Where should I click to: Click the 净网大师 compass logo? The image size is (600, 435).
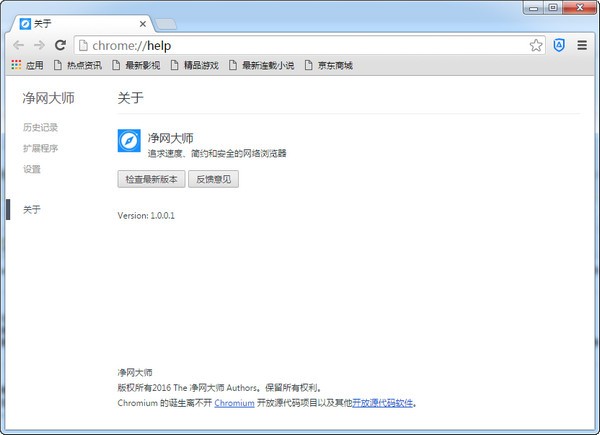click(129, 141)
